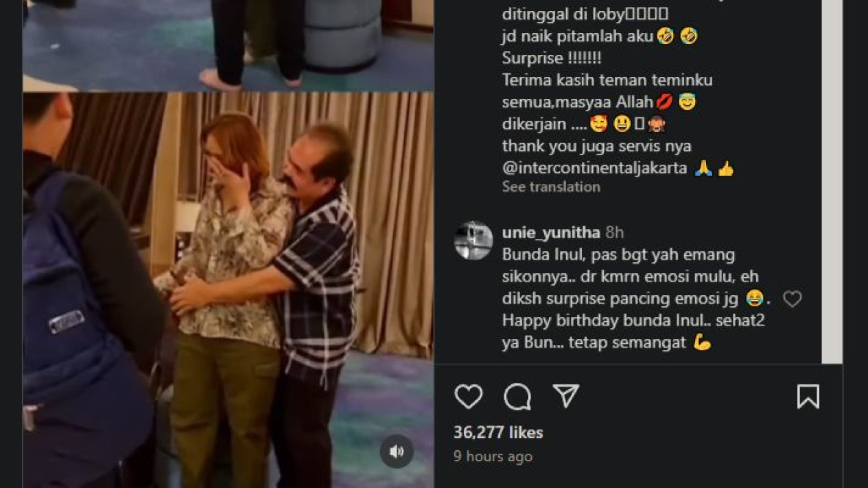Like unie_yunitha's comment with the small heart
Viewport: 868px width, 488px height.
point(793,299)
